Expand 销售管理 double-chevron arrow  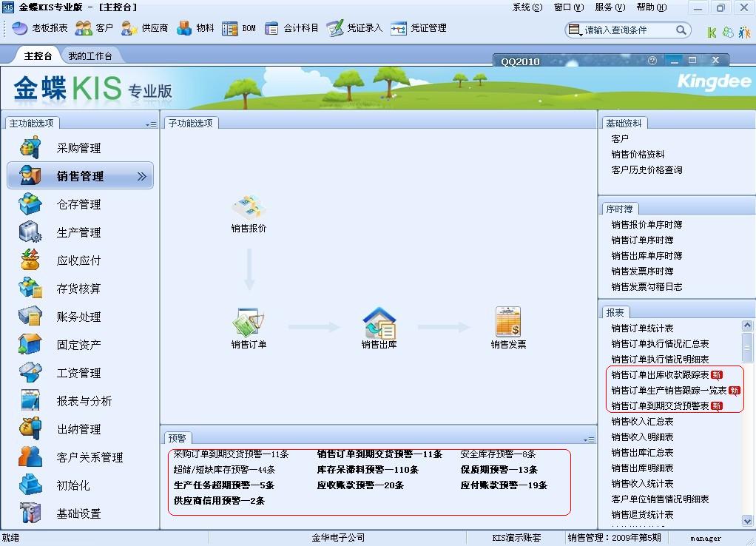(x=142, y=176)
